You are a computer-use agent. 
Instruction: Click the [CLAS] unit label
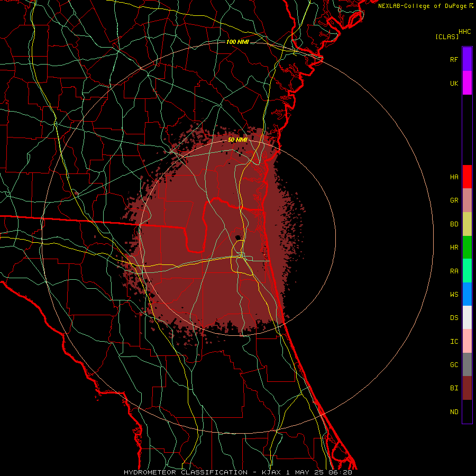[447, 36]
